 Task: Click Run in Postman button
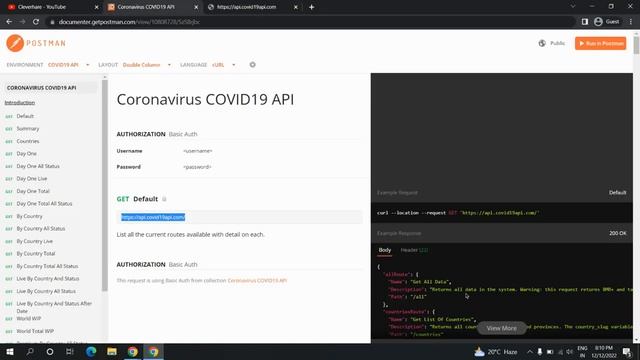click(600, 43)
